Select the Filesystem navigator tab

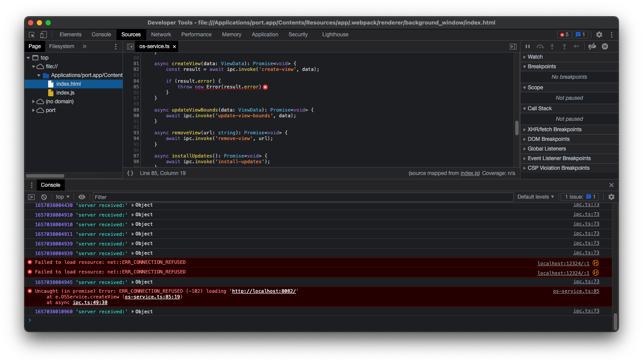pyautogui.click(x=62, y=46)
